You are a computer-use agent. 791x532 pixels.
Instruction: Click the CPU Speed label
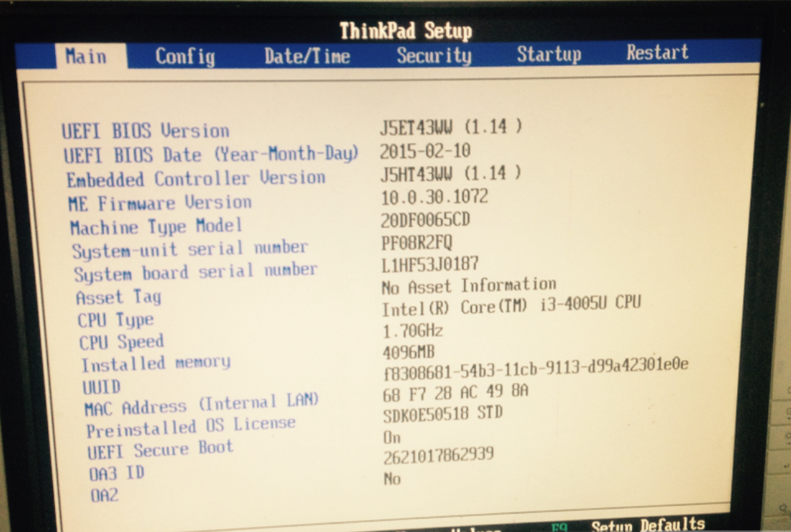[x=122, y=342]
